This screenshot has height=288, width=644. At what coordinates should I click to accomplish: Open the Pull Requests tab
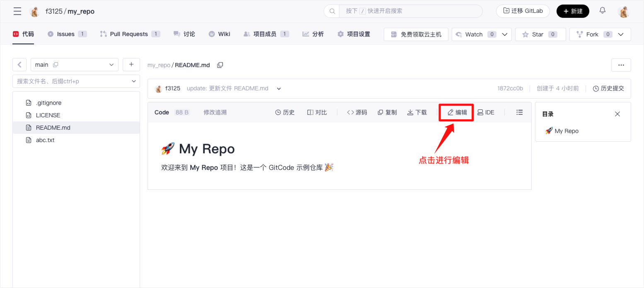click(x=129, y=34)
